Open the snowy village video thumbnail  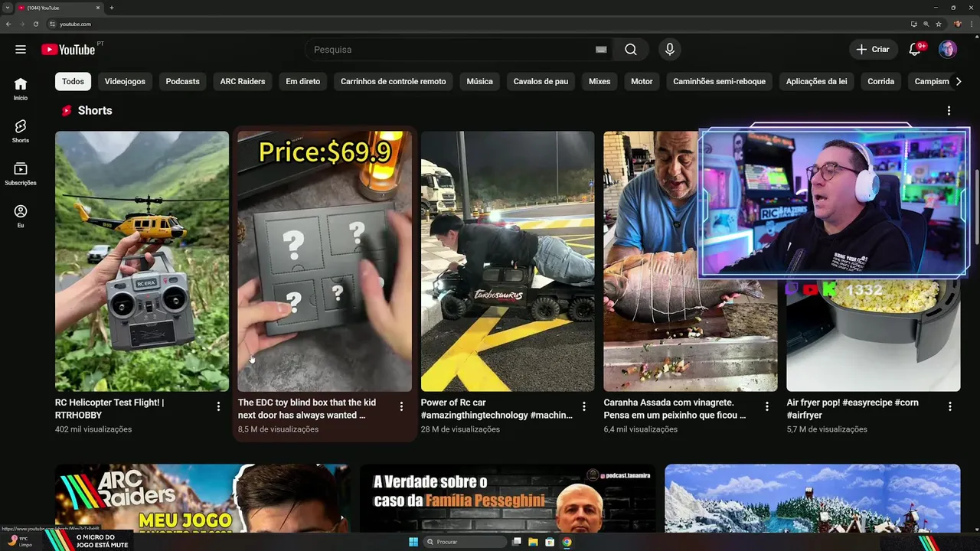tap(812, 497)
